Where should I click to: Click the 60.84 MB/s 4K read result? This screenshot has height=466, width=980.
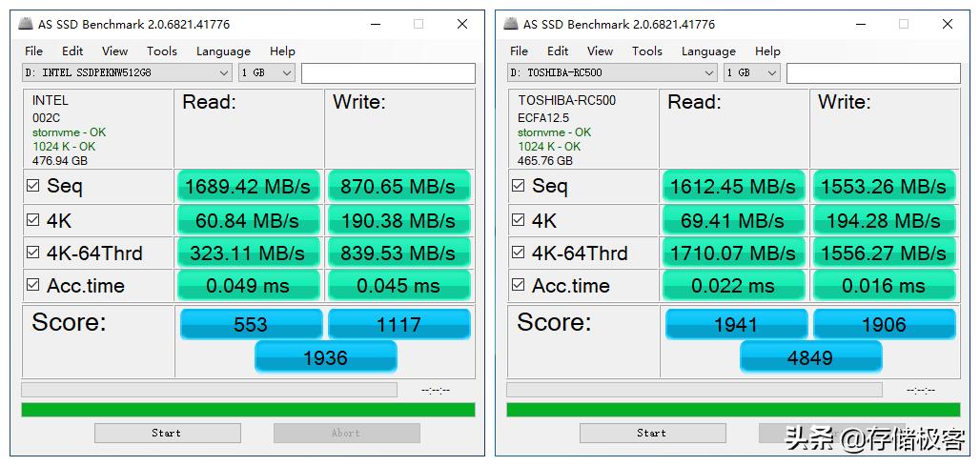pyautogui.click(x=248, y=220)
